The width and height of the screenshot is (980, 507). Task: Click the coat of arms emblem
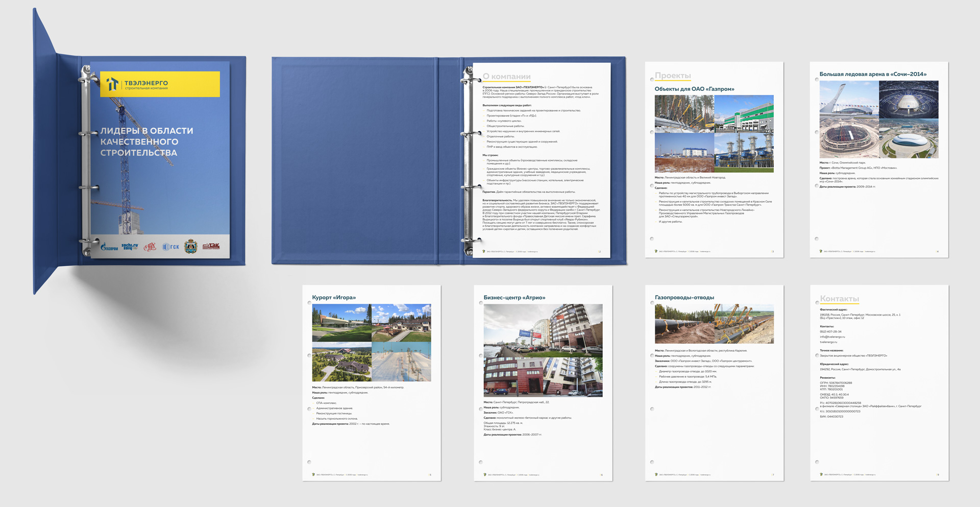191,247
